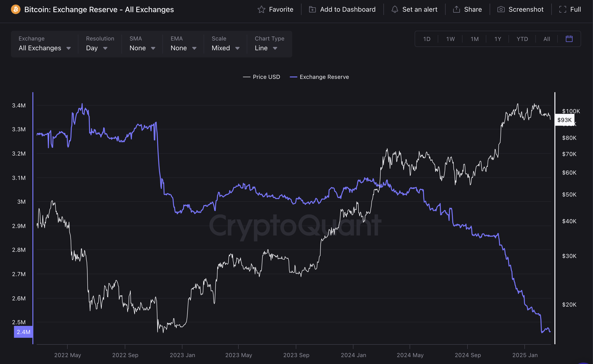Click the Set an alert bell icon
This screenshot has width=593, height=364.
click(x=395, y=9)
